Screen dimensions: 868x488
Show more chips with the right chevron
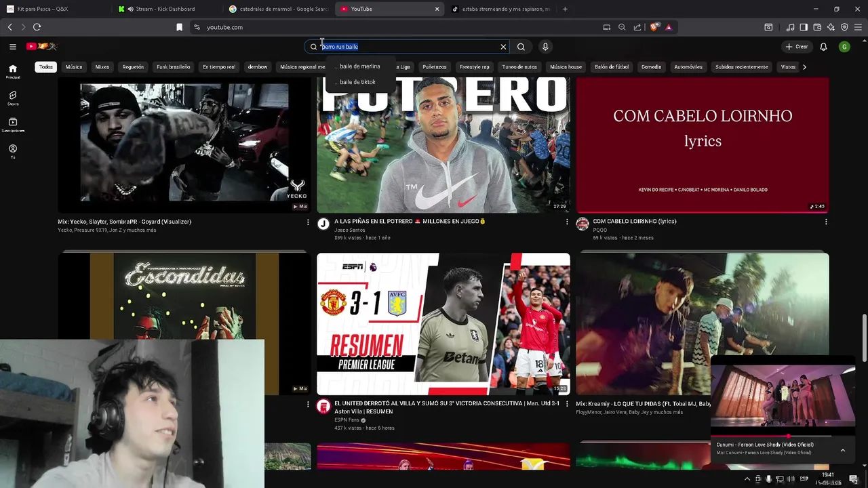point(804,67)
